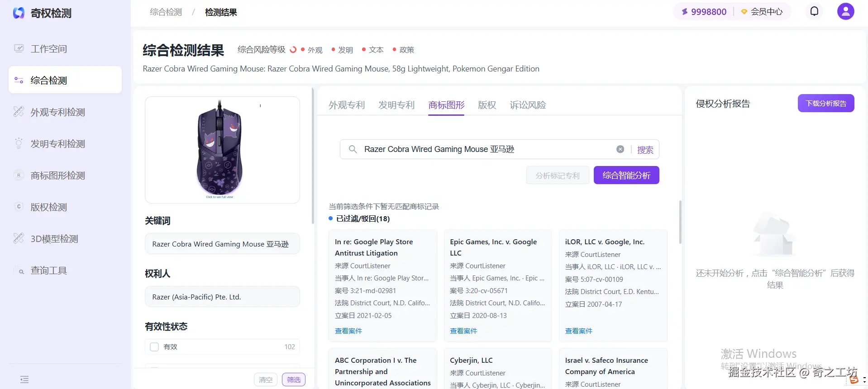The image size is (868, 389).
Task: Collapse the sidebar with the menu icon
Action: (x=24, y=380)
